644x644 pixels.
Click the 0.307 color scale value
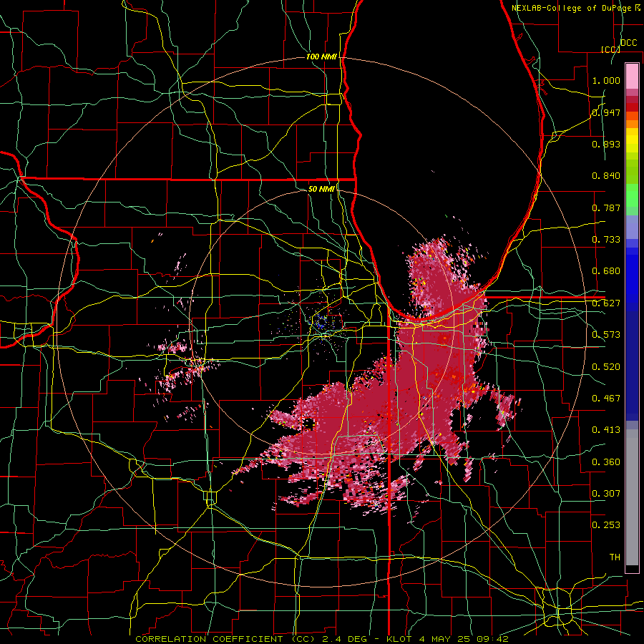[606, 494]
